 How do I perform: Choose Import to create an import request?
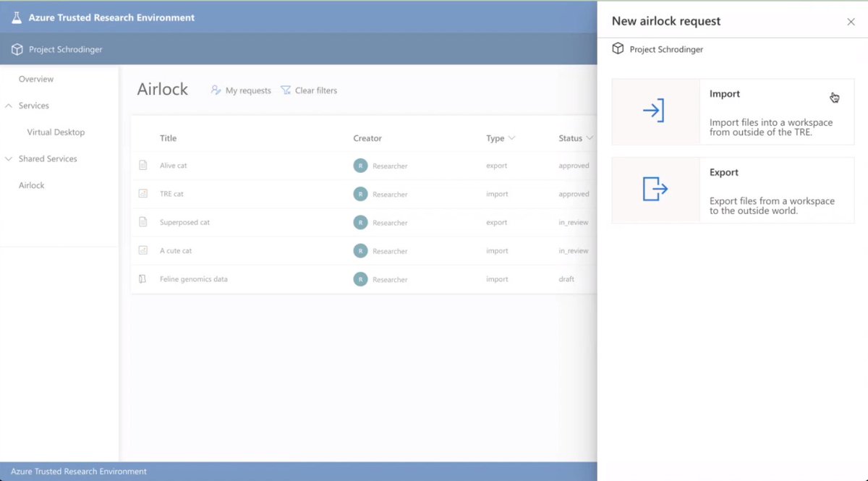[x=733, y=111]
